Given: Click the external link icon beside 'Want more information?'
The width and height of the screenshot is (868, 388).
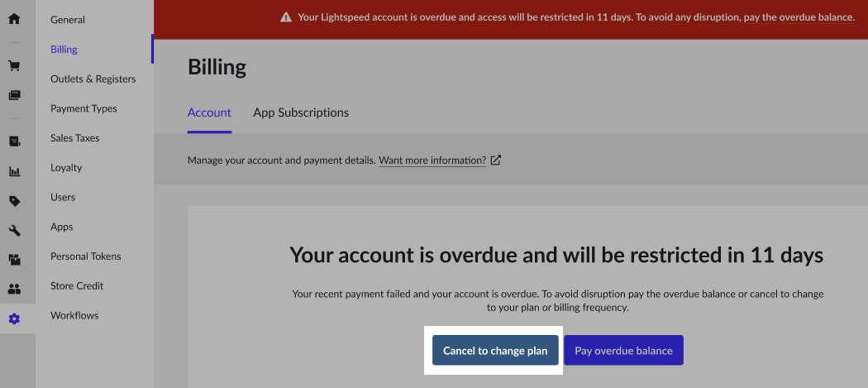Looking at the screenshot, I should tap(496, 160).
